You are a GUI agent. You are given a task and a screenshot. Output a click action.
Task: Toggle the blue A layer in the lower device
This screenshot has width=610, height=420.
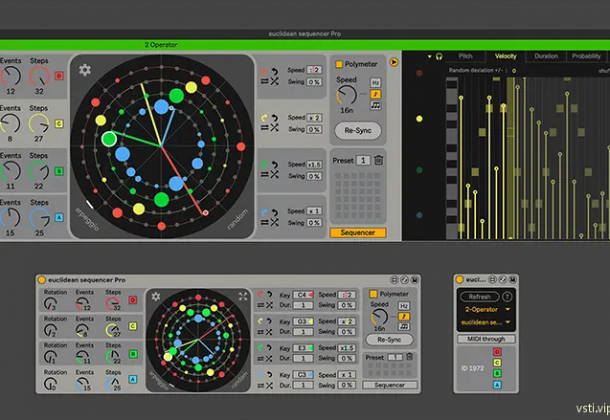coord(133,379)
